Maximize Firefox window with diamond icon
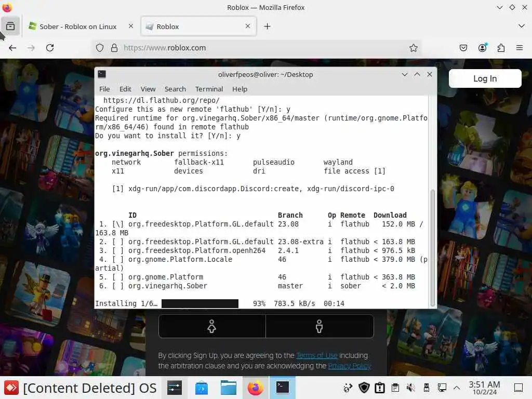 [512, 7]
